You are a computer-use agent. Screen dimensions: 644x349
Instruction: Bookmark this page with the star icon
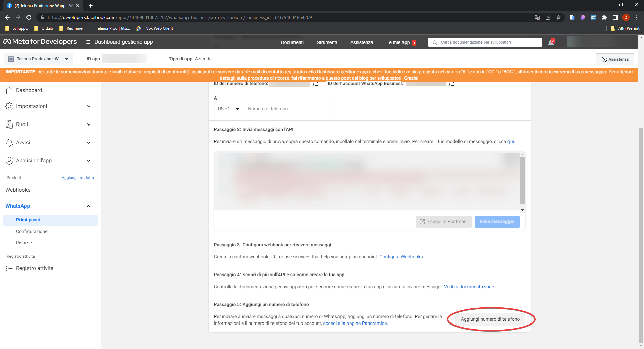coord(559,17)
